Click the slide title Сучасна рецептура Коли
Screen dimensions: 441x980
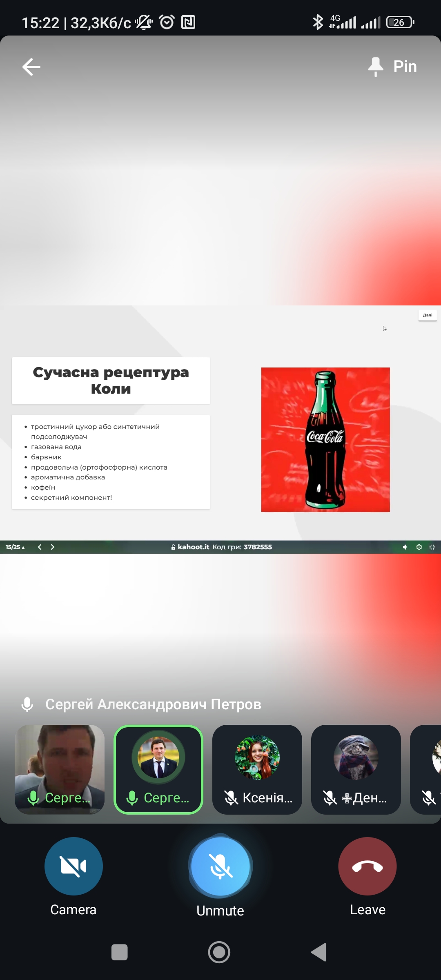[x=111, y=381]
